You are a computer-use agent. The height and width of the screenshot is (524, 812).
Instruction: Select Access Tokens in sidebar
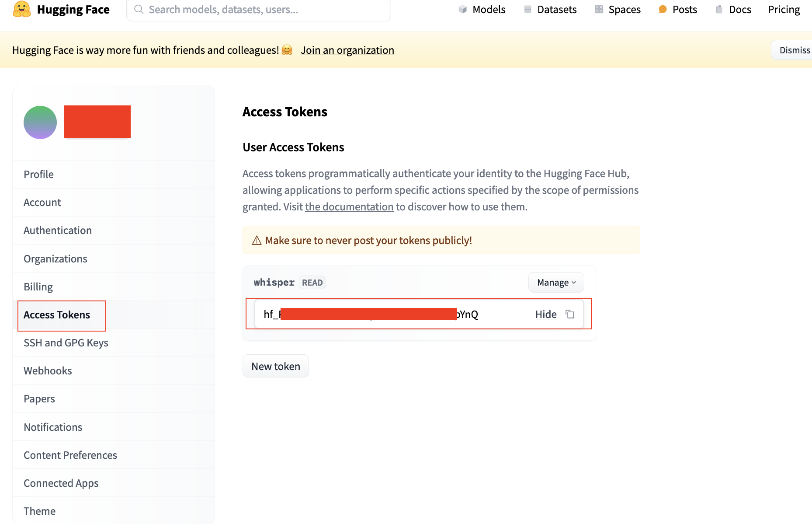click(114, 314)
